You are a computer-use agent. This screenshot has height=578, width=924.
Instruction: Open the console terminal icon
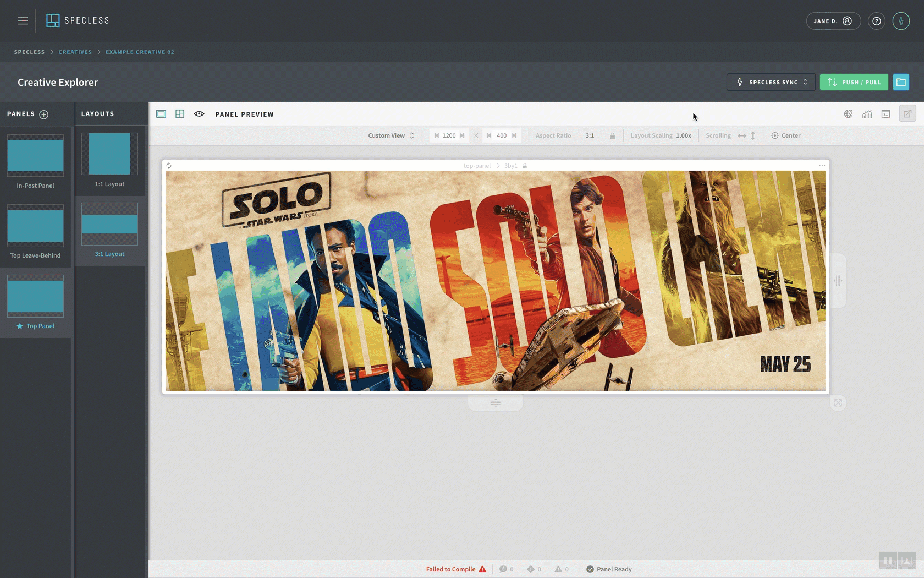[x=886, y=114]
